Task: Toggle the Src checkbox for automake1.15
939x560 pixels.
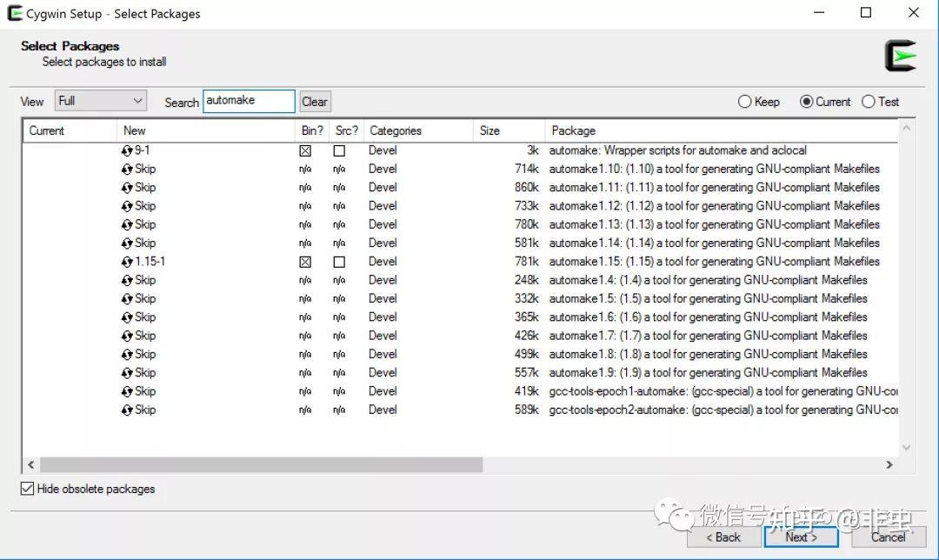Action: [339, 263]
